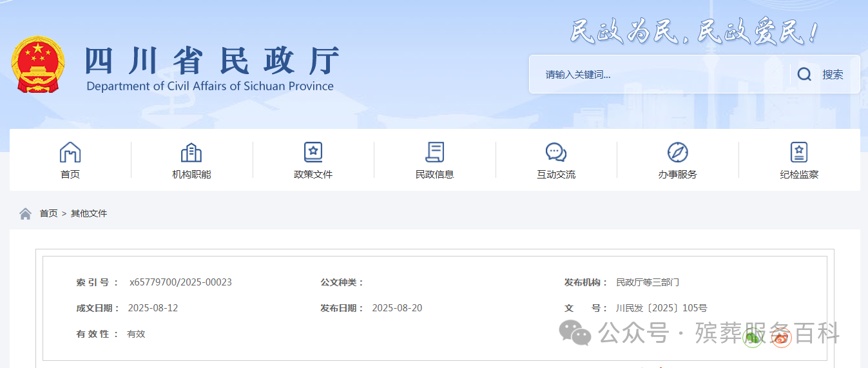Open 互动交流 chat bubble icon
Screen dimensions: 868x368
[x=555, y=153]
